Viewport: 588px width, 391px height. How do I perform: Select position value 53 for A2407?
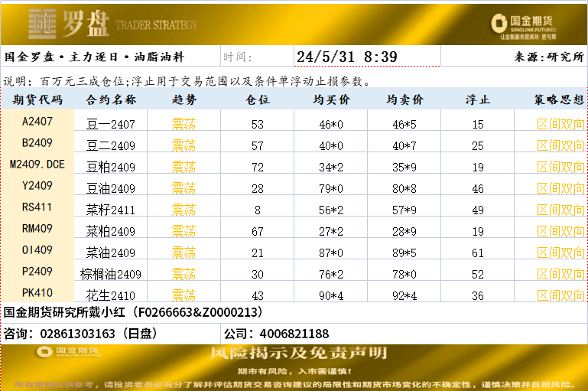coord(257,124)
